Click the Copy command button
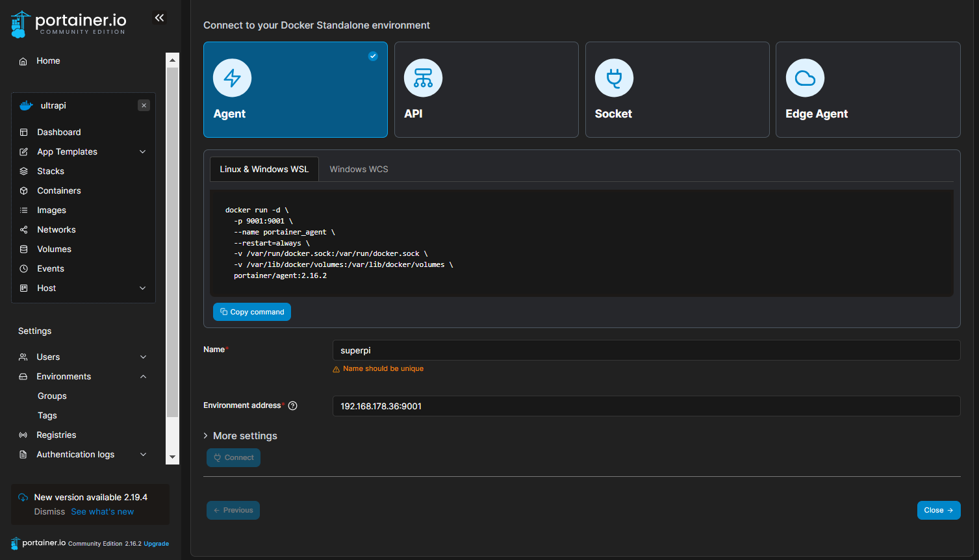 coord(251,312)
